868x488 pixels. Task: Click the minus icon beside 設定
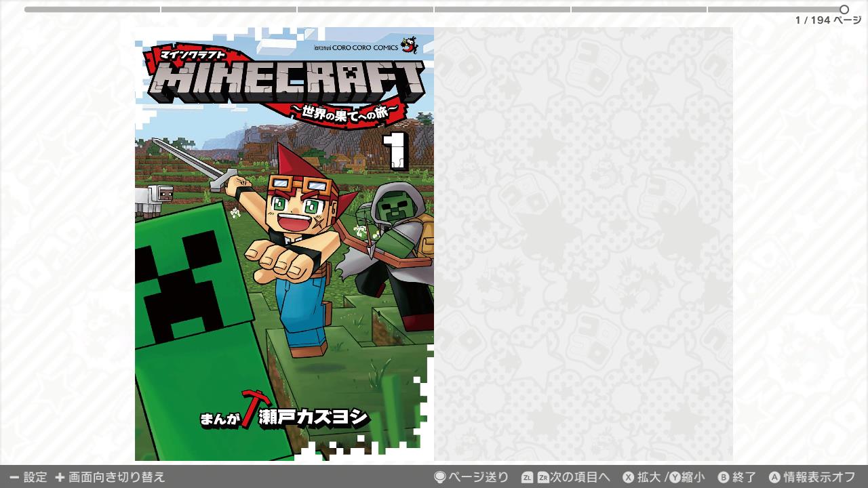14,477
